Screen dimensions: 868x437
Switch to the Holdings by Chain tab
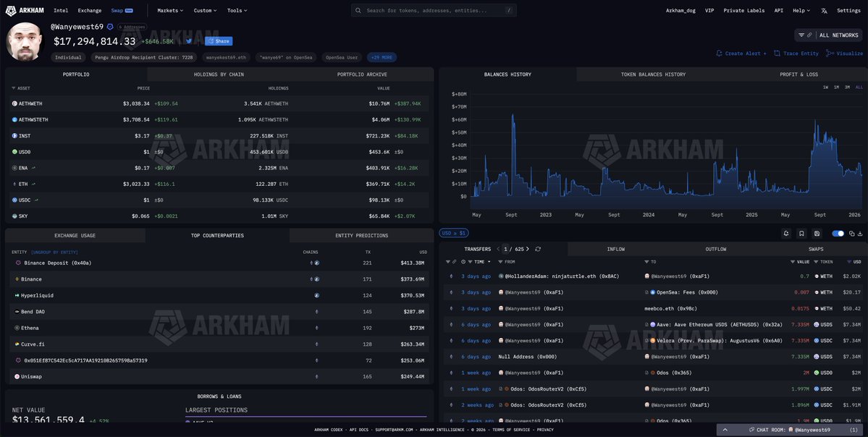click(x=218, y=75)
